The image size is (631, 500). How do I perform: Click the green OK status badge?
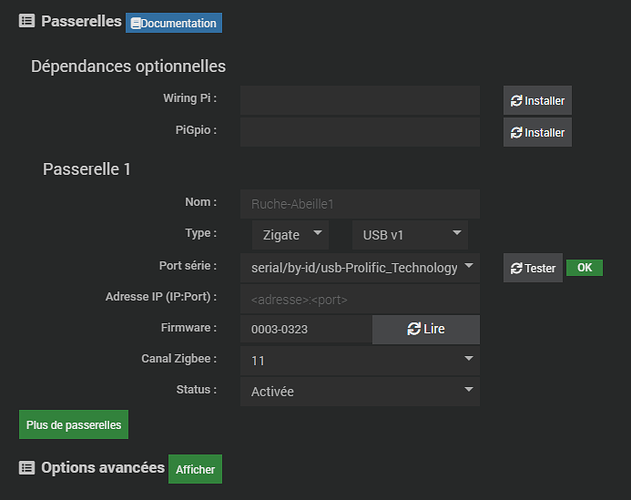pos(584,268)
